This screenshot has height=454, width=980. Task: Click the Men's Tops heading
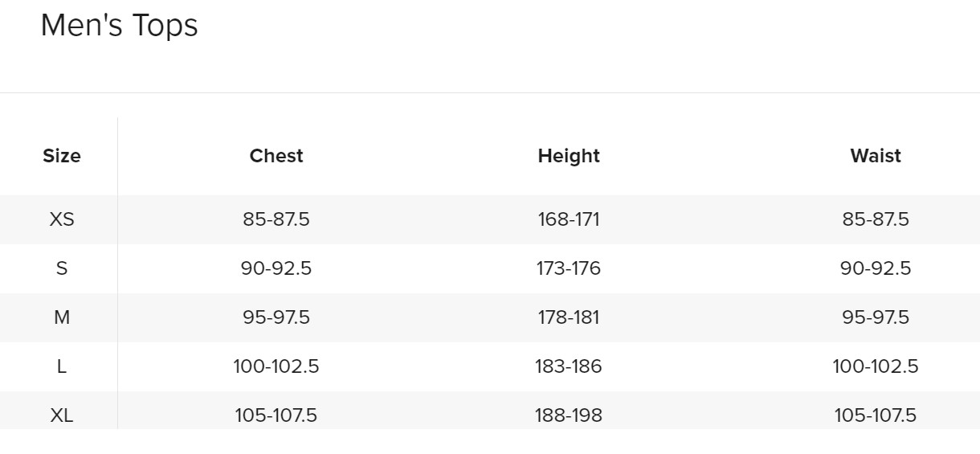click(119, 26)
